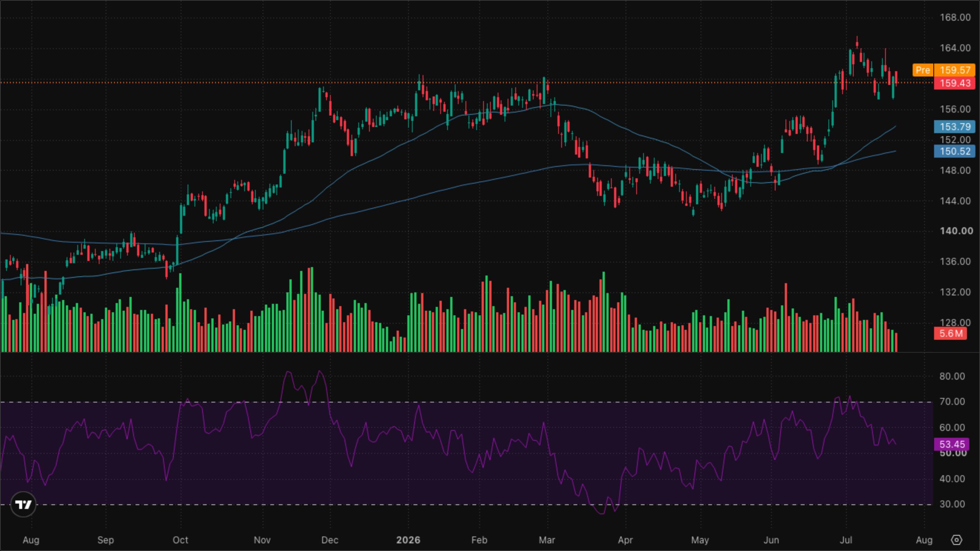The image size is (980, 551).
Task: Click the orange Pre market label
Action: [923, 70]
